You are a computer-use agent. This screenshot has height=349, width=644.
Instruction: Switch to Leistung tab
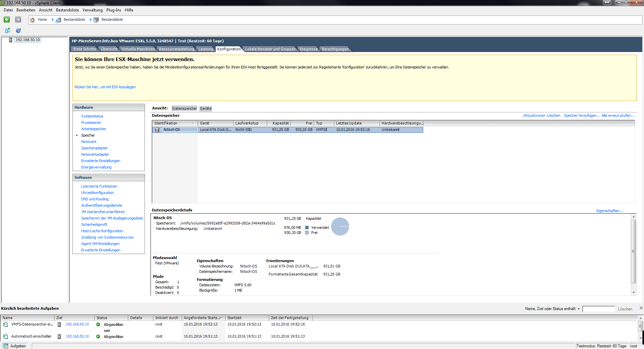coord(206,49)
